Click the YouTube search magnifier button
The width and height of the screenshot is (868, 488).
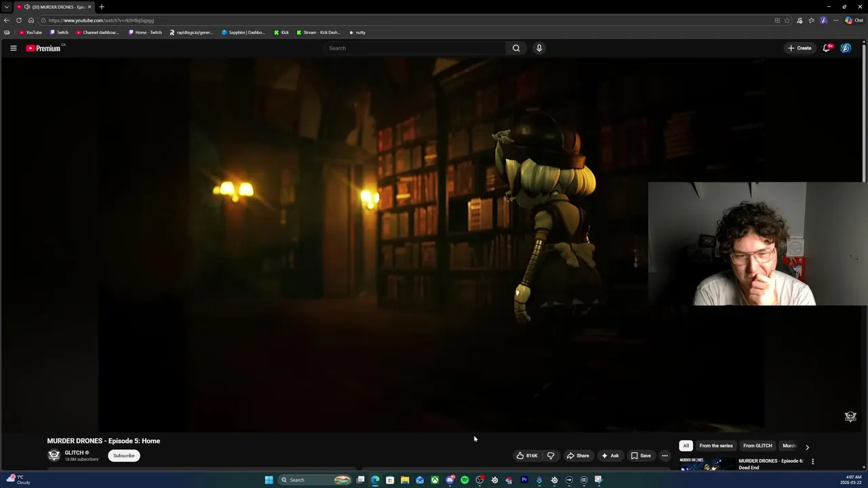tap(516, 48)
